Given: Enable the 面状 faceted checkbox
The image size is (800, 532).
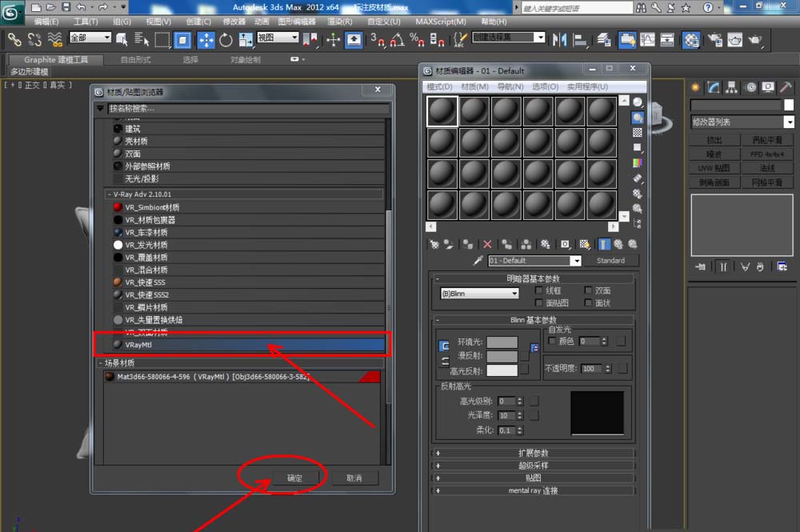Looking at the screenshot, I should [588, 303].
